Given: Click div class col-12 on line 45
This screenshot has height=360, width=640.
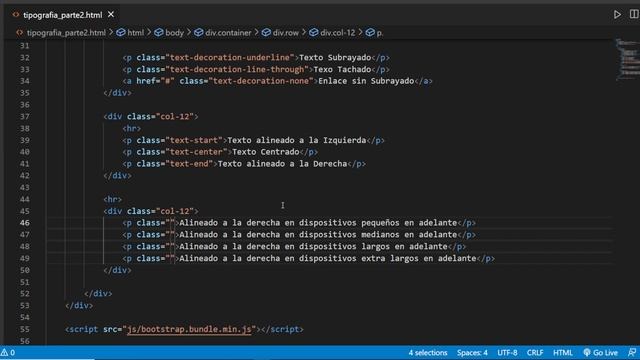Looking at the screenshot, I should [x=151, y=211].
